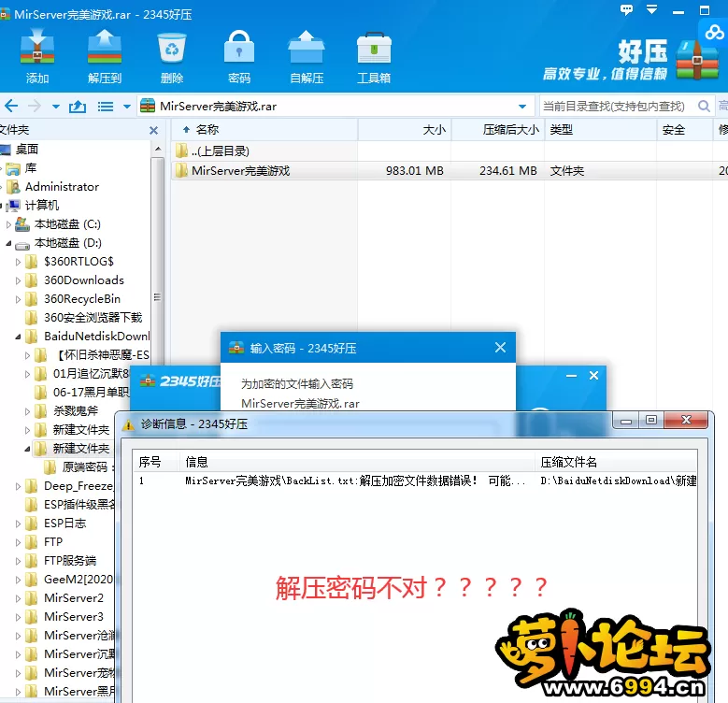Expand the FTP folder node
Screen dimensions: 728x703
click(18, 542)
